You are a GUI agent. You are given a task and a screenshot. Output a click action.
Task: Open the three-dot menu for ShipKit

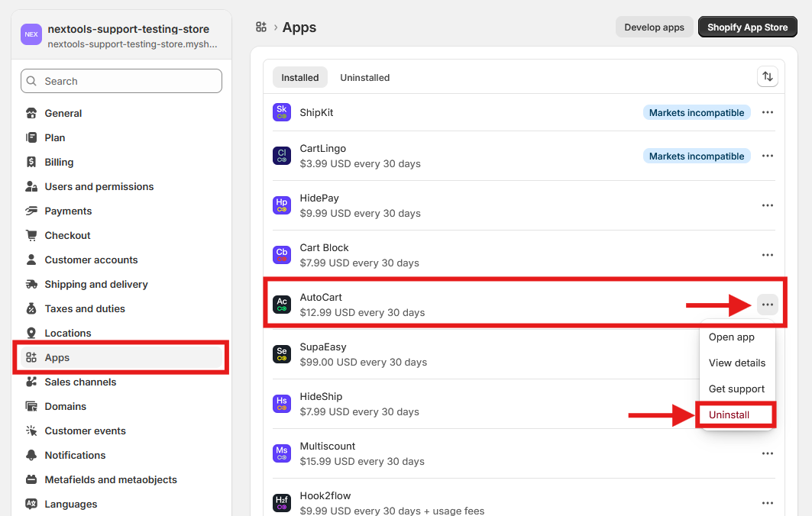point(768,112)
